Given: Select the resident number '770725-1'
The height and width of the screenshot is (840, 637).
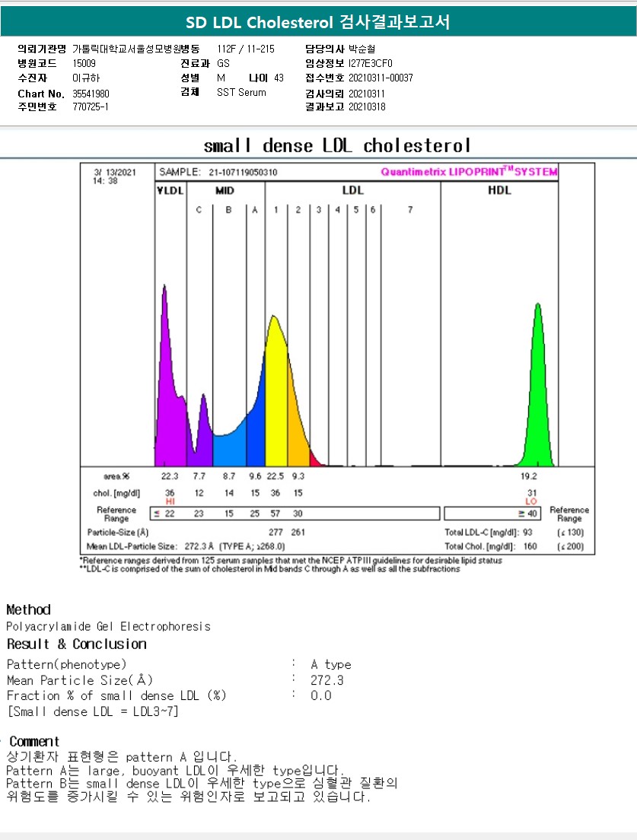Looking at the screenshot, I should (91, 107).
